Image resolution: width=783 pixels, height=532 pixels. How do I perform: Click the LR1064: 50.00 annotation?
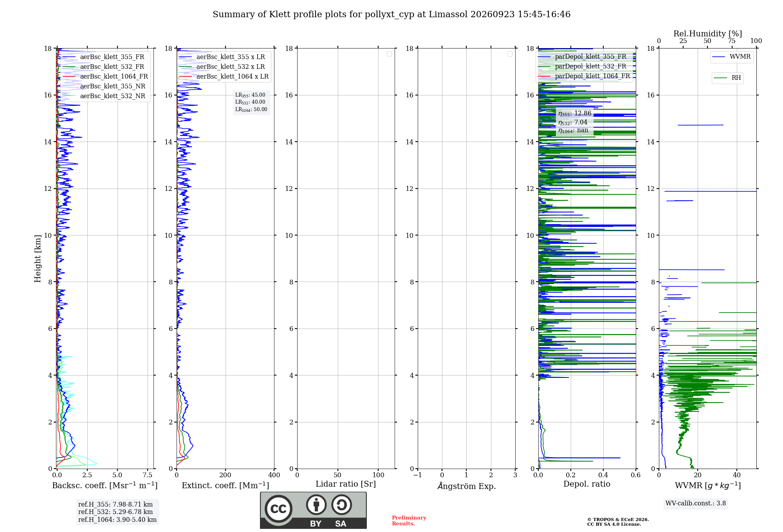click(x=251, y=110)
